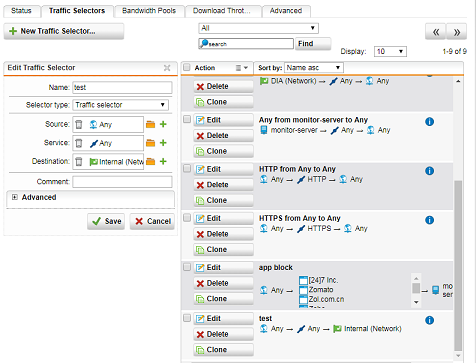The height and width of the screenshot is (363, 476).
Task: Click the Find button
Action: [x=313, y=44]
